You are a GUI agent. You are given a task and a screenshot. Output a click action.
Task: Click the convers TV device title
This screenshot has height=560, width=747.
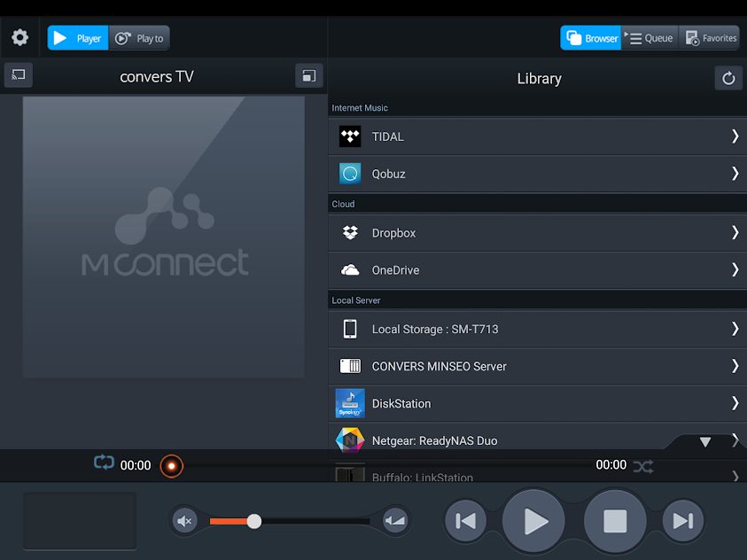156,76
